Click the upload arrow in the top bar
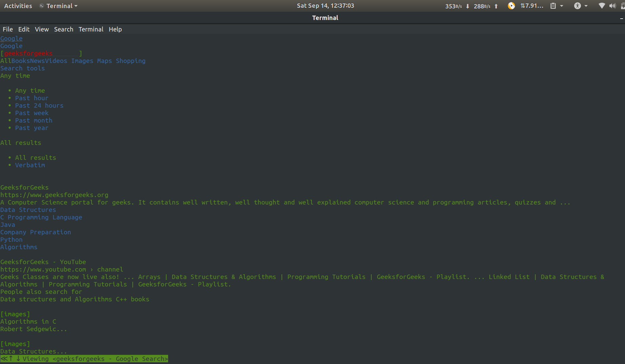The height and width of the screenshot is (364, 625). tap(496, 6)
